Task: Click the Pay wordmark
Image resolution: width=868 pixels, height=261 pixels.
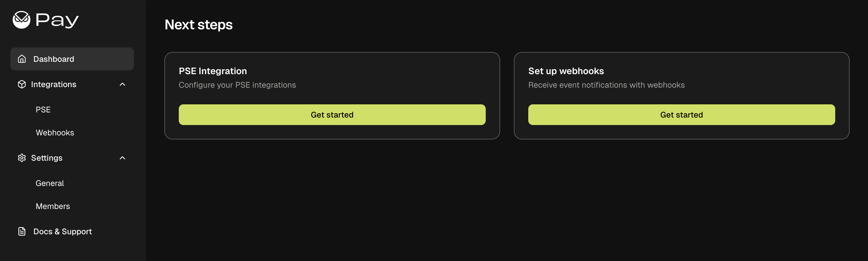Action: [x=57, y=20]
